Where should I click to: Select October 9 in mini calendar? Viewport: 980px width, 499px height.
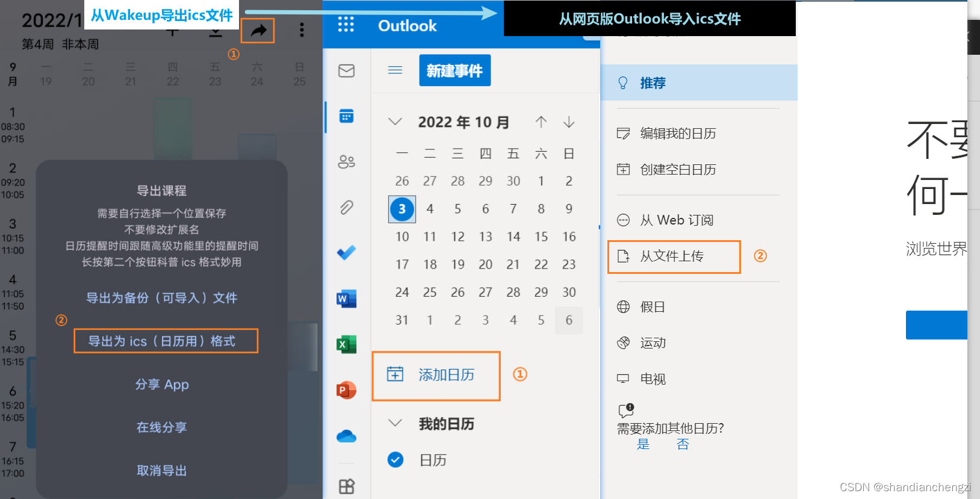point(569,209)
